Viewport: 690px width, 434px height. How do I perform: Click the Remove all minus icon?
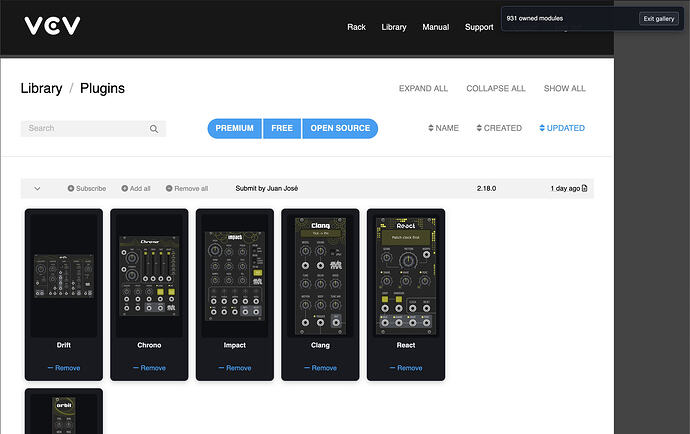tap(169, 188)
